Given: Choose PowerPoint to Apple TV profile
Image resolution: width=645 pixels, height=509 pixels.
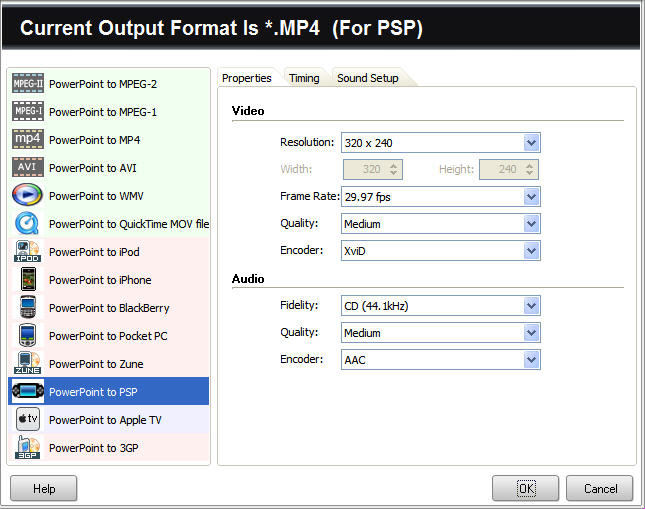Looking at the screenshot, I should 109,420.
